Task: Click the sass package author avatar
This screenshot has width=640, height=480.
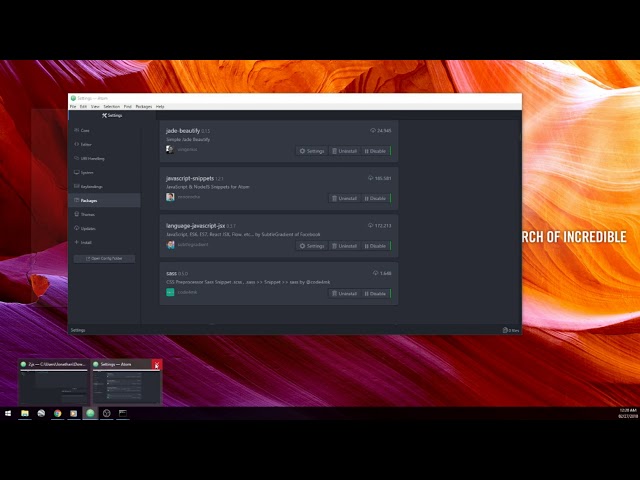Action: click(170, 292)
